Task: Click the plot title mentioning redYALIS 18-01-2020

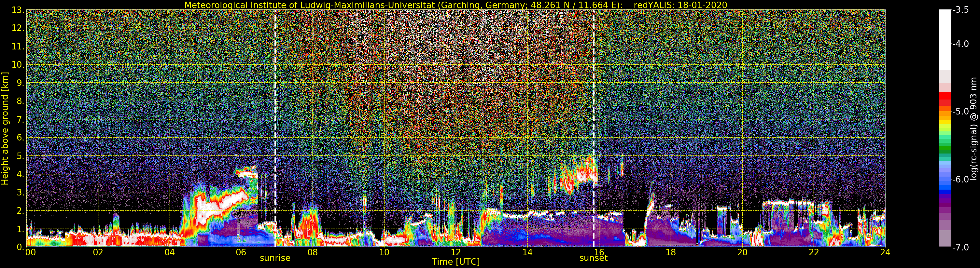Action: click(x=455, y=5)
